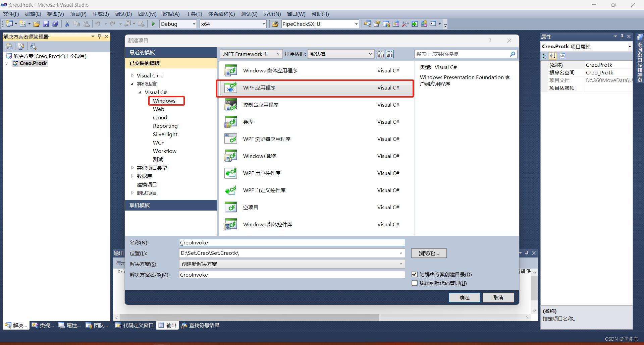Click the green Start Debugging play icon
This screenshot has width=644, height=345.
click(153, 24)
